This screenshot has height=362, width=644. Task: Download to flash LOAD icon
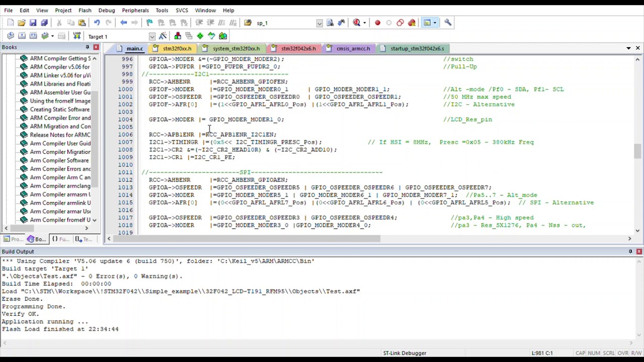[76, 36]
